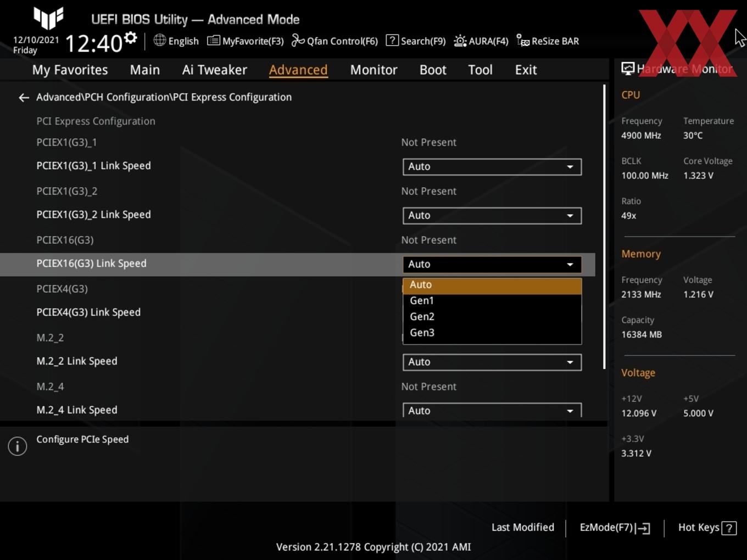Click the EzMode(F7) exit arrow icon
This screenshot has width=747, height=560.
(x=643, y=528)
